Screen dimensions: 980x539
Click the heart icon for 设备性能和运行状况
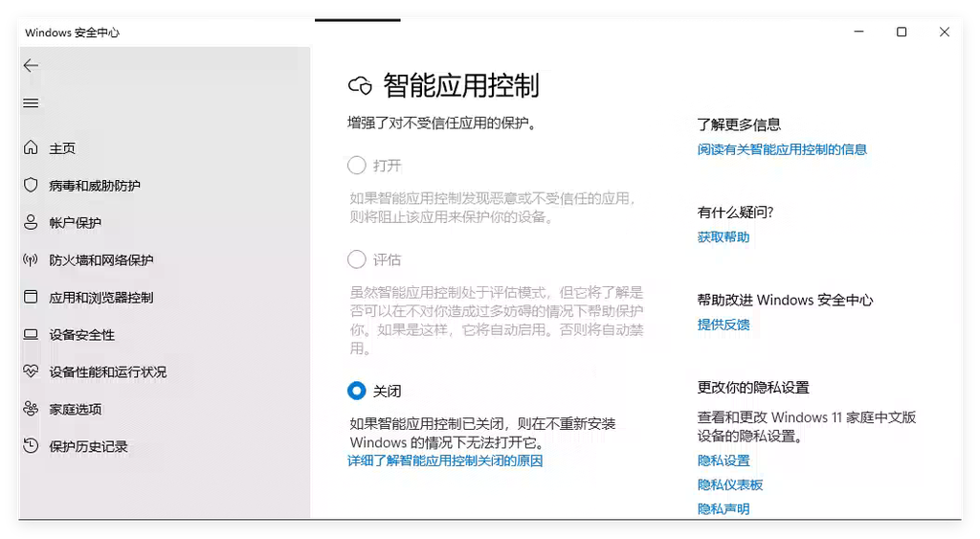31,371
